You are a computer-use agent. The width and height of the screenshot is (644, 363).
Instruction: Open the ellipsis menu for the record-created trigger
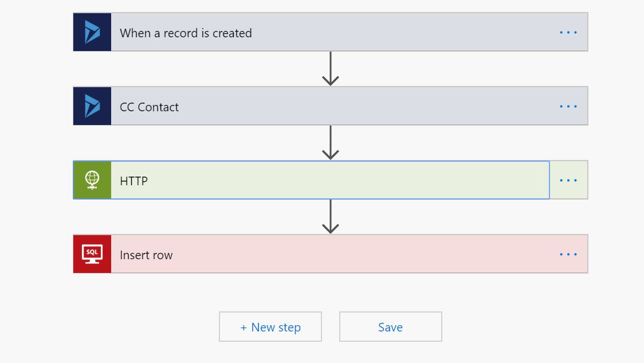click(568, 32)
